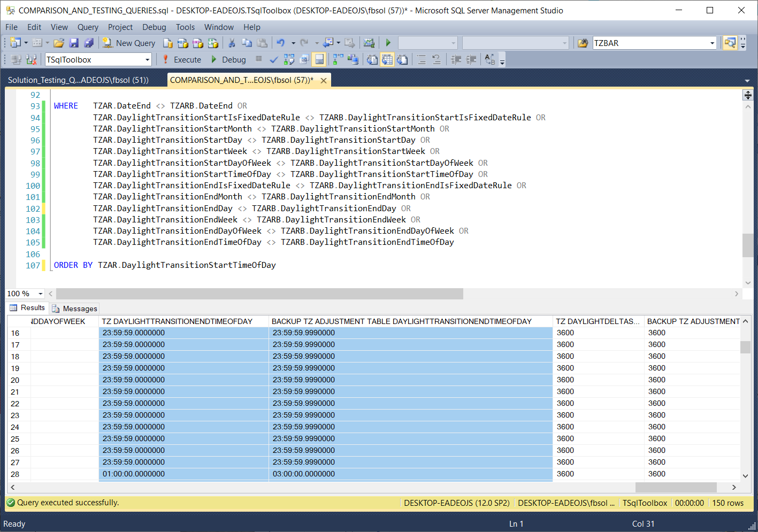Toggle Results to Grid mode

tap(387, 60)
